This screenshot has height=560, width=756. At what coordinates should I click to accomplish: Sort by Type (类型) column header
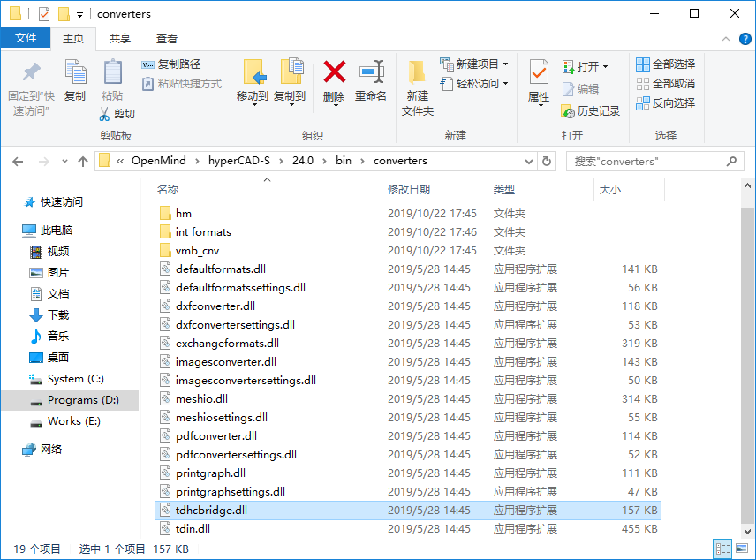(504, 190)
